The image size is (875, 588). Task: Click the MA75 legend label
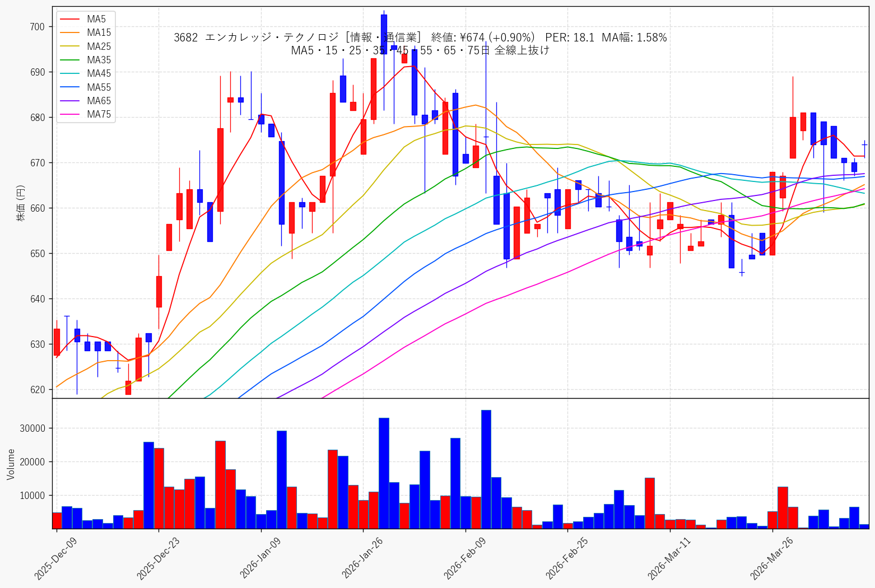99,114
